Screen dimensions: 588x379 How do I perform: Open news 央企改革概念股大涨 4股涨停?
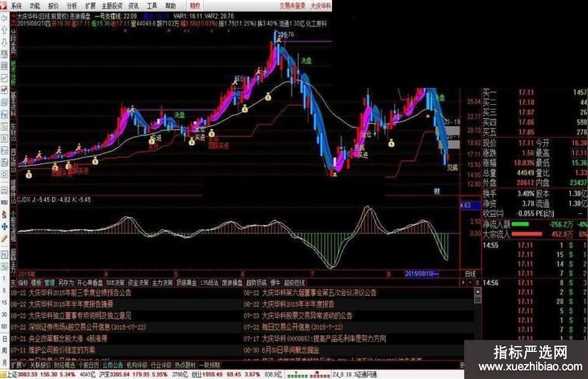pos(68,339)
